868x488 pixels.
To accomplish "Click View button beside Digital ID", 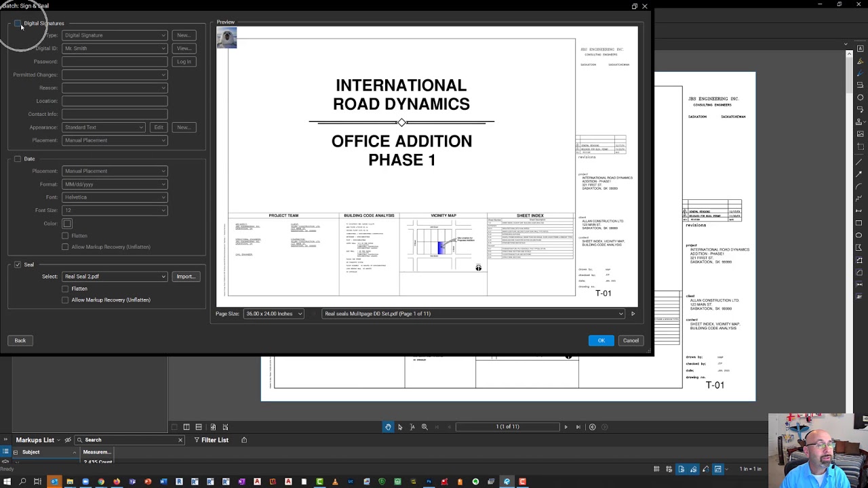I will point(184,49).
